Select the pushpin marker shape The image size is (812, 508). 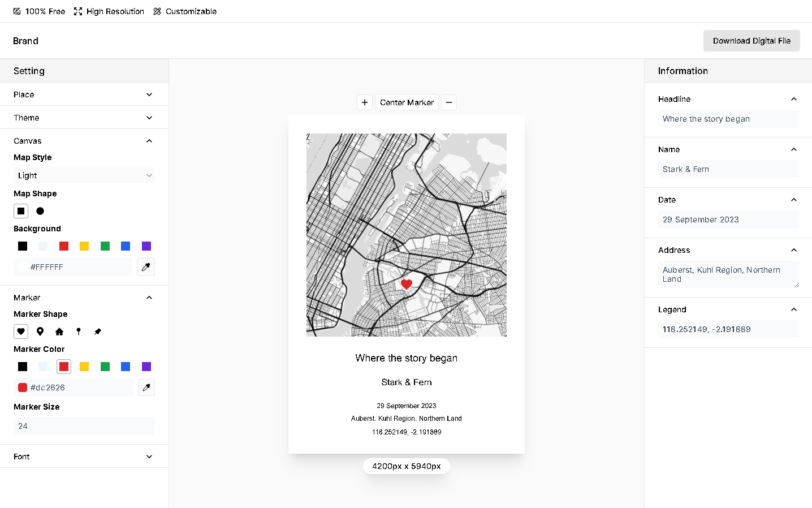97,331
